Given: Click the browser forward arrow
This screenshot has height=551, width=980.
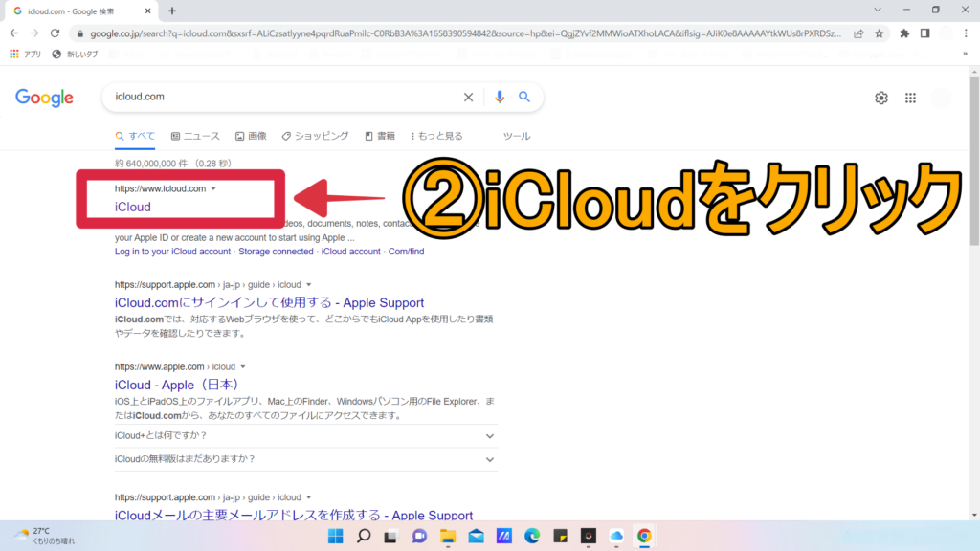Looking at the screenshot, I should pyautogui.click(x=34, y=33).
